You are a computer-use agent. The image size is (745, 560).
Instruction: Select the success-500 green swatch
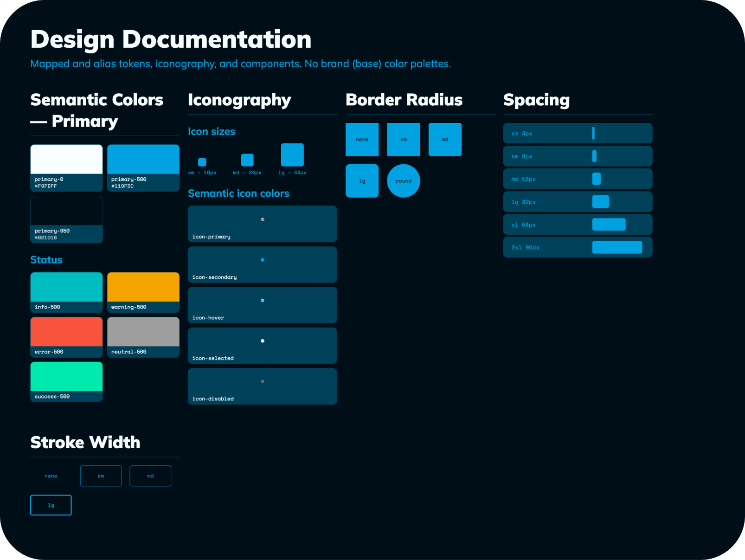(x=66, y=382)
